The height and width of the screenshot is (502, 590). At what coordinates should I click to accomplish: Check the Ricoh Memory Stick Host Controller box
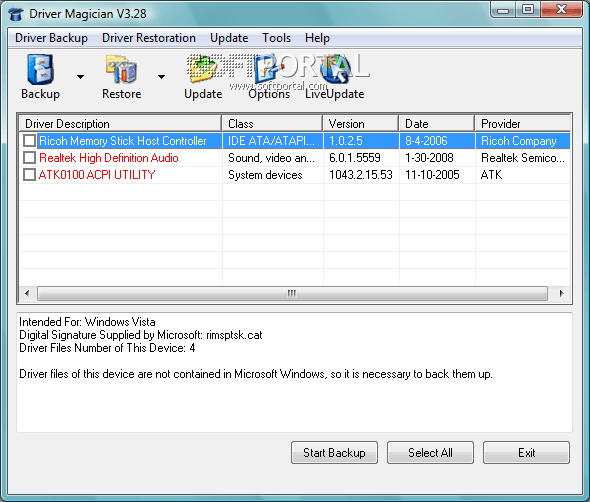pos(29,141)
